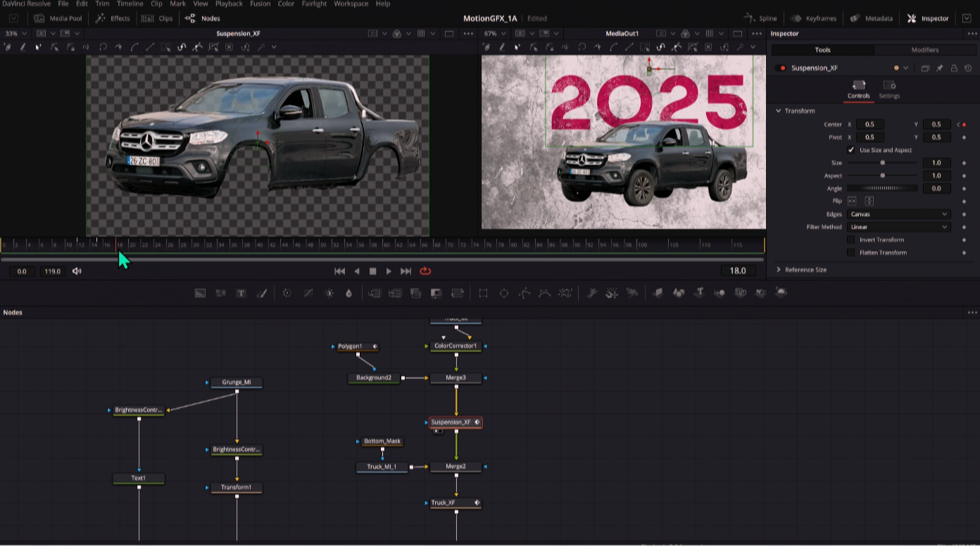
Task: Enable the Invert Transform checkbox
Action: pyautogui.click(x=851, y=240)
